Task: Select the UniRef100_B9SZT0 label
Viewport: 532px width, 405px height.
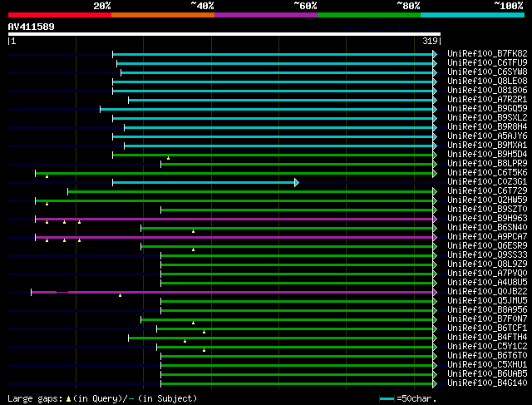Action: tap(487, 210)
